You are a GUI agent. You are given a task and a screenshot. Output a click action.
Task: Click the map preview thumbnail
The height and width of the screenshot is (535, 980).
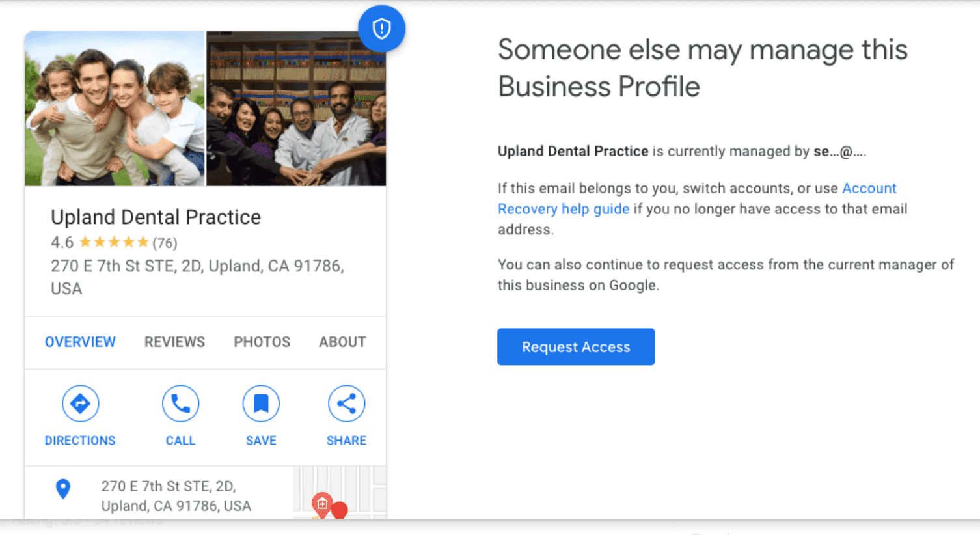[340, 493]
